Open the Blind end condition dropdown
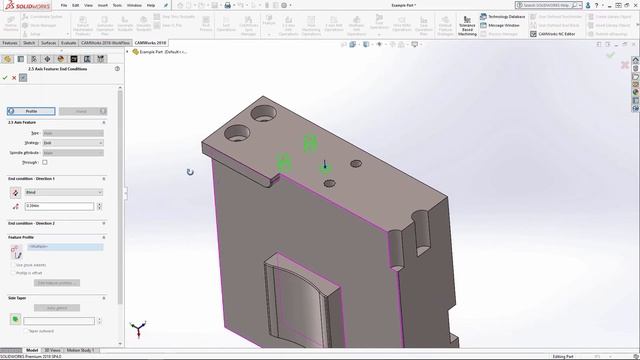The image size is (640, 360). [x=64, y=192]
